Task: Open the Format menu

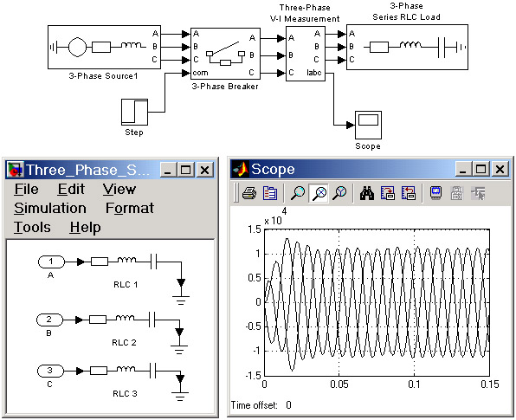Action: click(x=130, y=208)
